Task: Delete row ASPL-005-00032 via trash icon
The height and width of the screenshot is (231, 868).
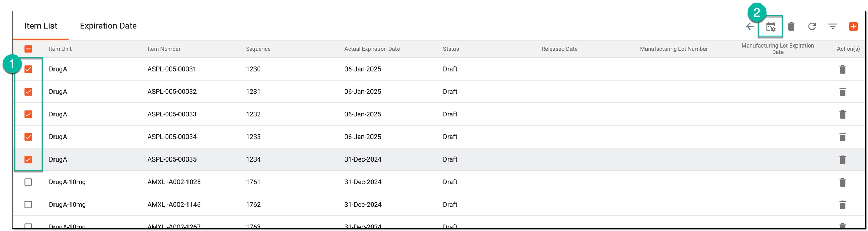Action: [x=842, y=92]
